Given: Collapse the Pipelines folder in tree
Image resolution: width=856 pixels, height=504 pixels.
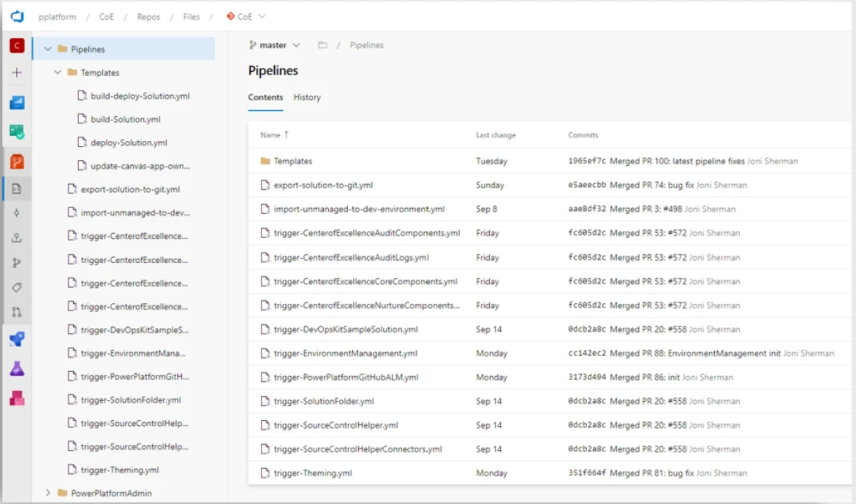Looking at the screenshot, I should 48,49.
